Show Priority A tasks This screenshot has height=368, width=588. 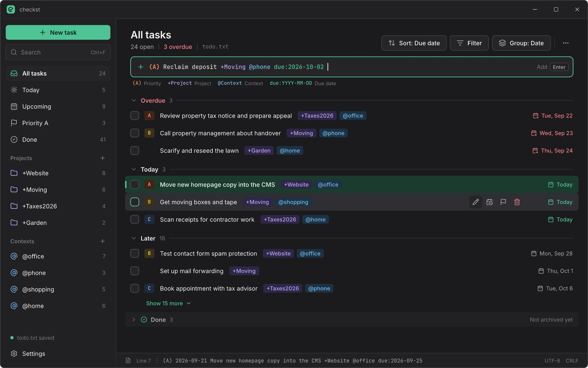(x=58, y=123)
